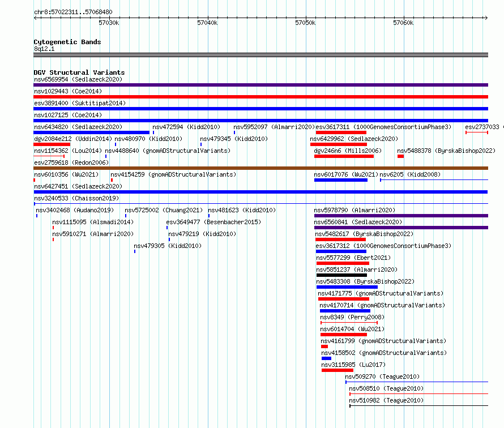Click the DGV Structural Variants track title
The height and width of the screenshot is (428, 504).
(x=79, y=72)
